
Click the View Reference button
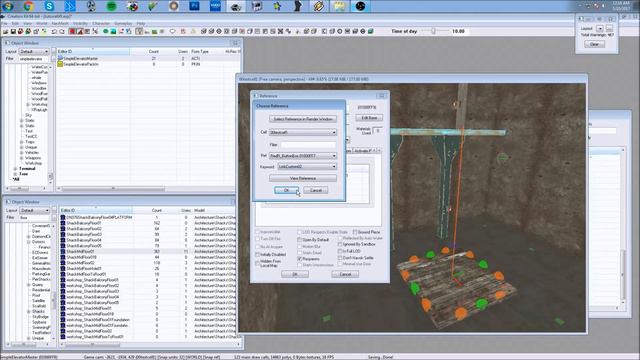coord(303,178)
